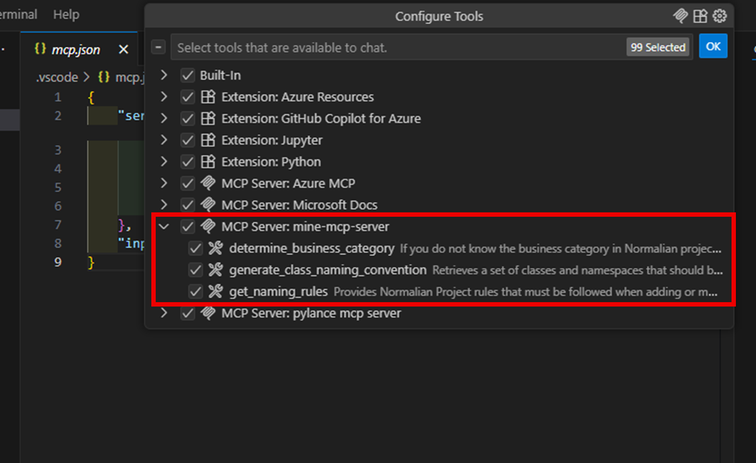Expand Extension: Jupyter group
This screenshot has width=756, height=463.
pyautogui.click(x=164, y=140)
